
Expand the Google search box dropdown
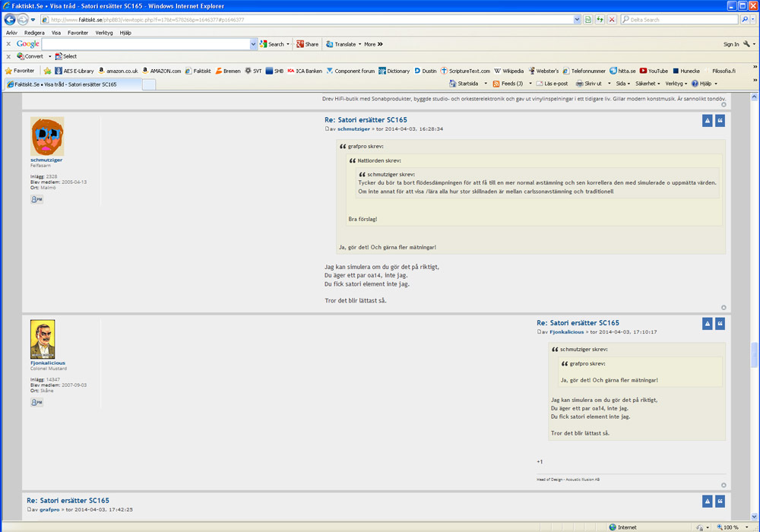[254, 44]
